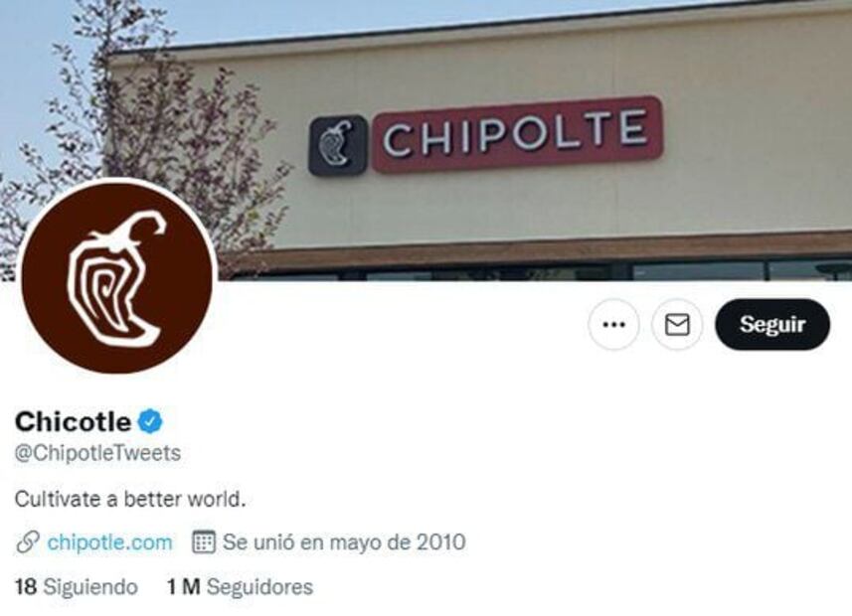This screenshot has width=852, height=616.
Task: Click Se unió en mayo de 2010 text
Action: click(x=344, y=542)
